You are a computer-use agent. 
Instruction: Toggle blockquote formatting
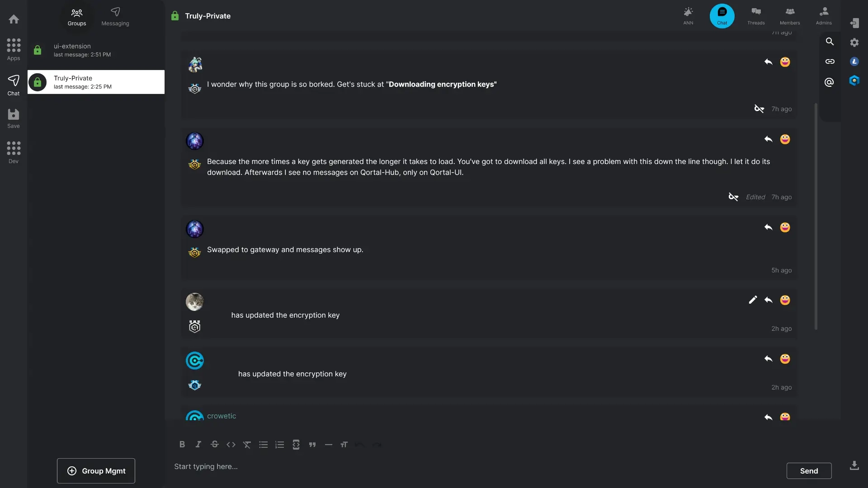pos(312,444)
